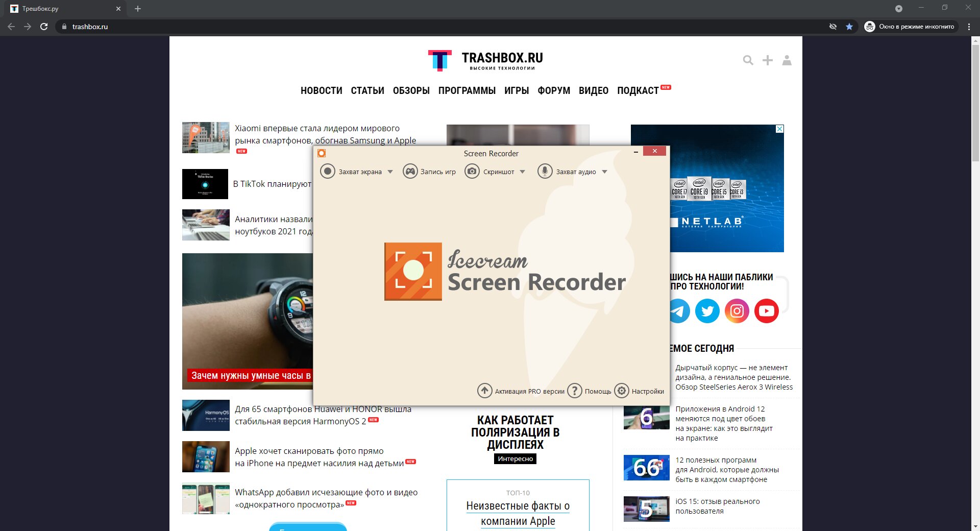
Task: Click the NETLAB Intel Core ad banner
Action: [727, 188]
